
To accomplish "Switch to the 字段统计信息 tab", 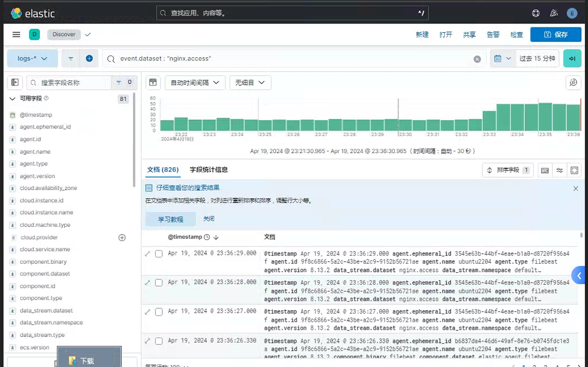I will pos(209,170).
